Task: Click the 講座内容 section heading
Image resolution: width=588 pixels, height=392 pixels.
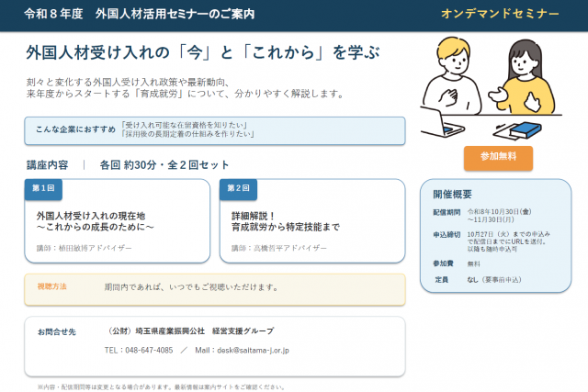Action: click(48, 165)
